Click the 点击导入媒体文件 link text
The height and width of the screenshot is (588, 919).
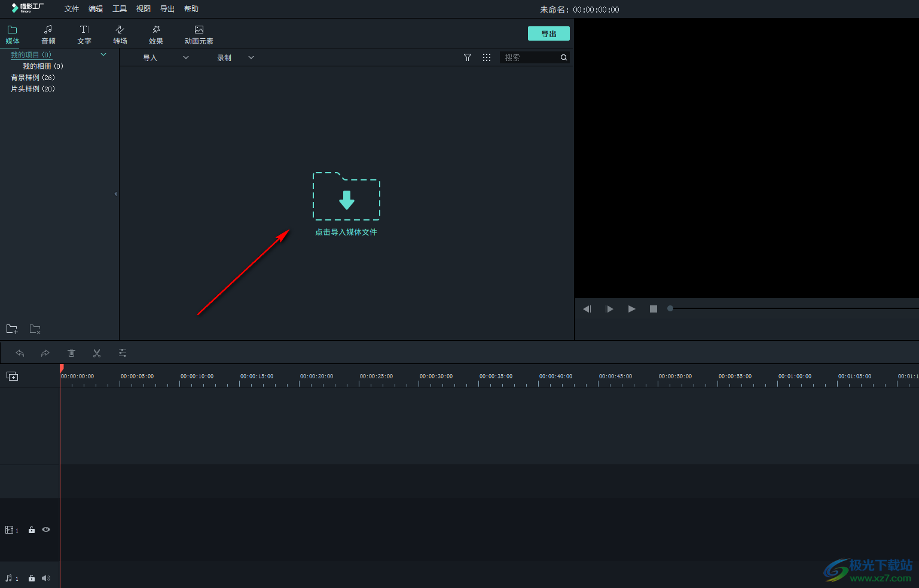click(346, 232)
